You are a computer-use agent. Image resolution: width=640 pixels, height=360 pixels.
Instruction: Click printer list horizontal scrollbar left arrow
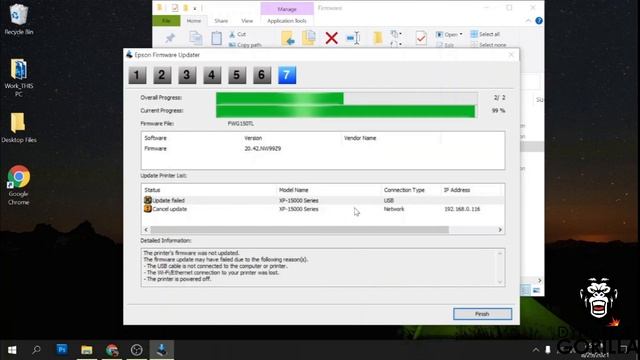[146, 230]
